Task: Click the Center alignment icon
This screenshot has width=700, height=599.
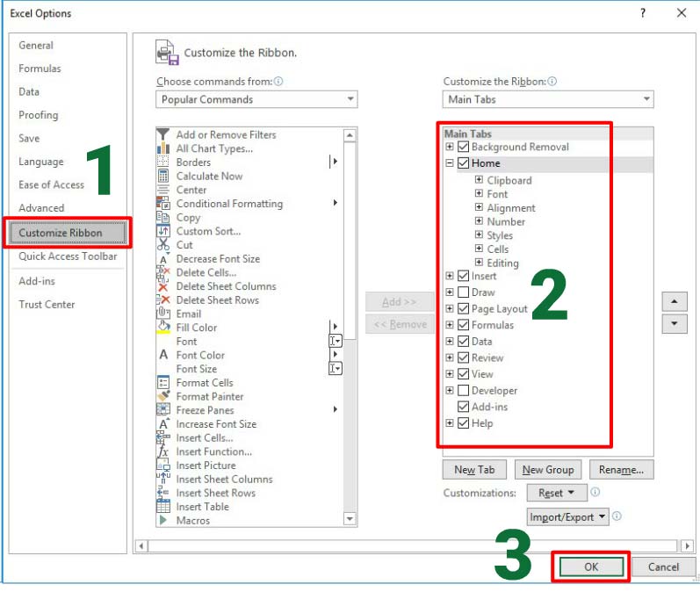Action: [163, 190]
